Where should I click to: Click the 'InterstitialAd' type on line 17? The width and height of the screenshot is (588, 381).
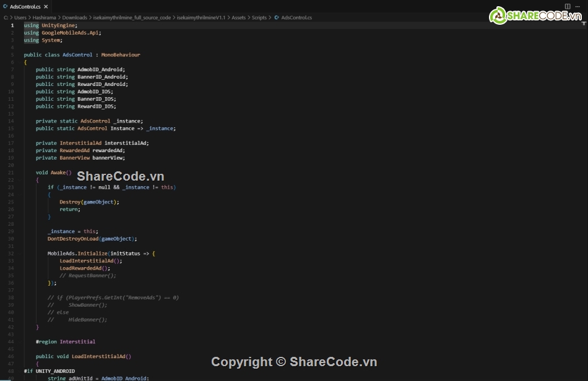pyautogui.click(x=80, y=143)
